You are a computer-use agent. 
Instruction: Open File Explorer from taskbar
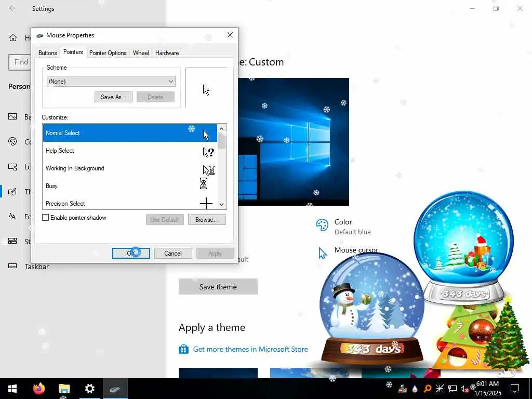tap(64, 389)
